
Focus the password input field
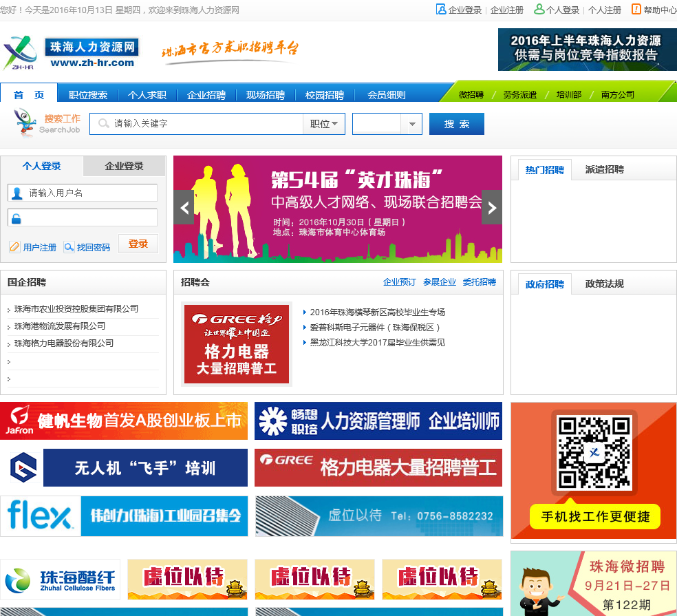[83, 217]
